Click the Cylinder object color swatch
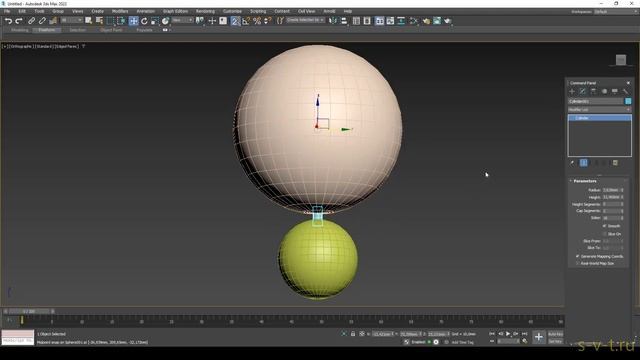The height and width of the screenshot is (360, 640). pos(628,101)
